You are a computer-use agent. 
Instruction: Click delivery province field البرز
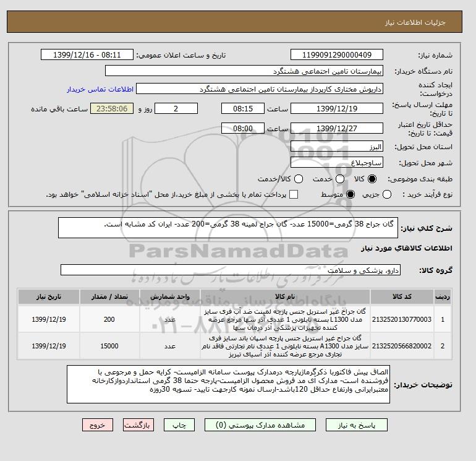click(x=337, y=147)
